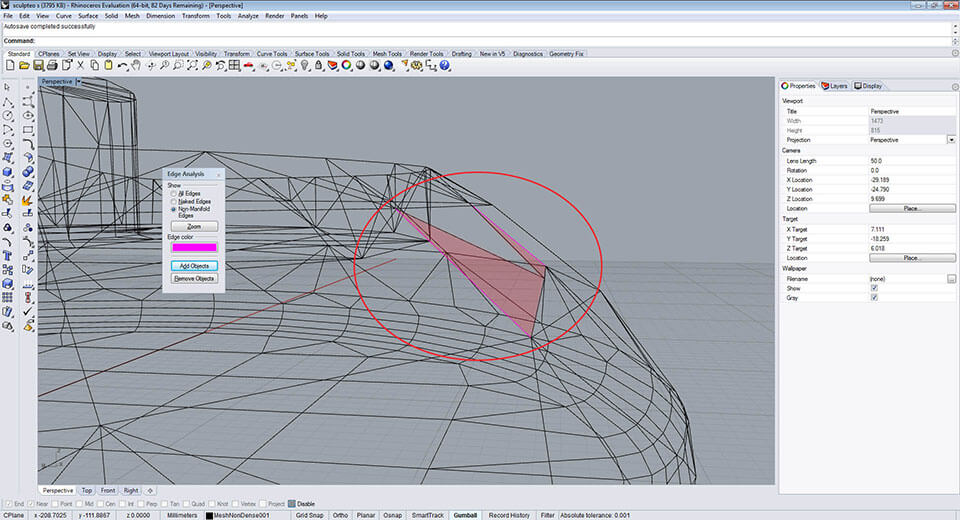This screenshot has width=960, height=520.
Task: Select the Pan view hand tool
Action: (x=136, y=66)
